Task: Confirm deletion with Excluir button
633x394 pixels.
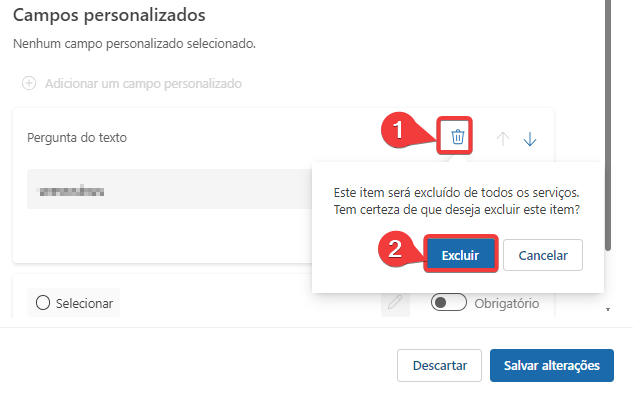Action: click(x=461, y=255)
